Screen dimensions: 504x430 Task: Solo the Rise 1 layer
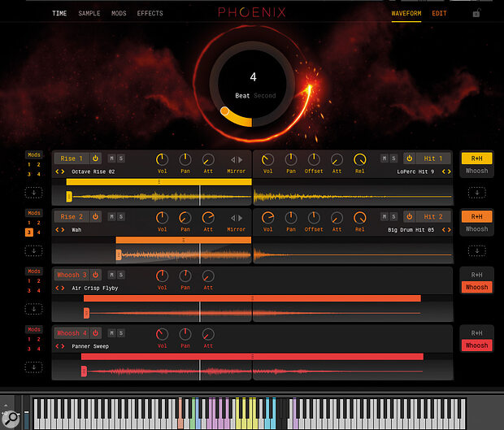[x=121, y=159]
